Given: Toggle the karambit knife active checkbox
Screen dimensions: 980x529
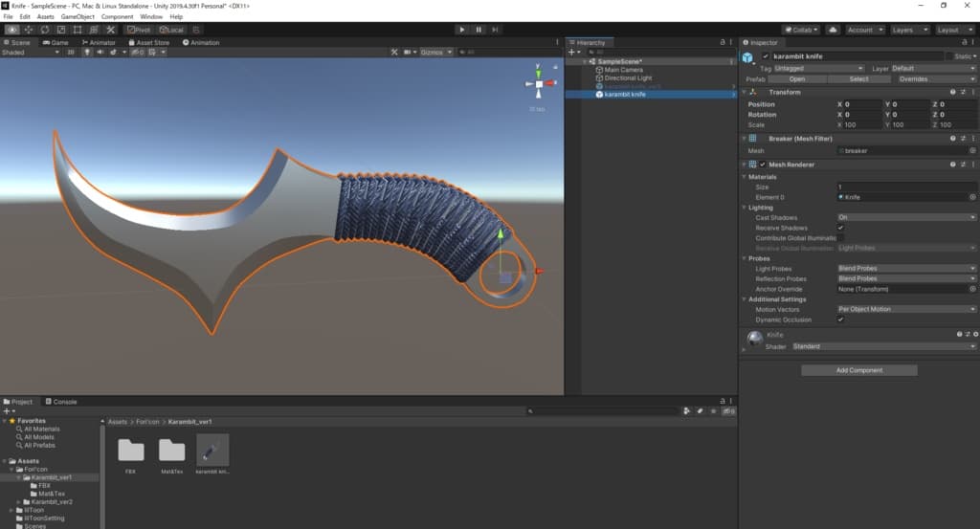Looking at the screenshot, I should point(766,56).
